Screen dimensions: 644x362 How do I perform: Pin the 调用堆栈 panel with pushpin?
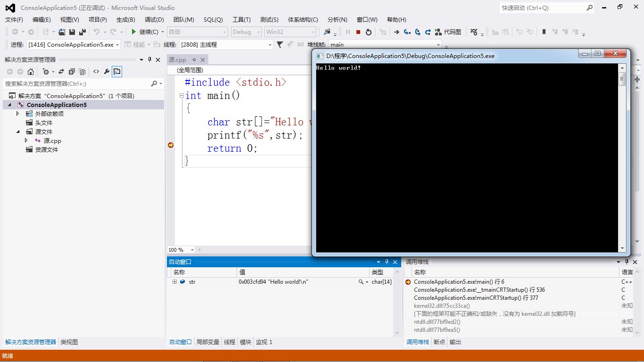click(627, 262)
